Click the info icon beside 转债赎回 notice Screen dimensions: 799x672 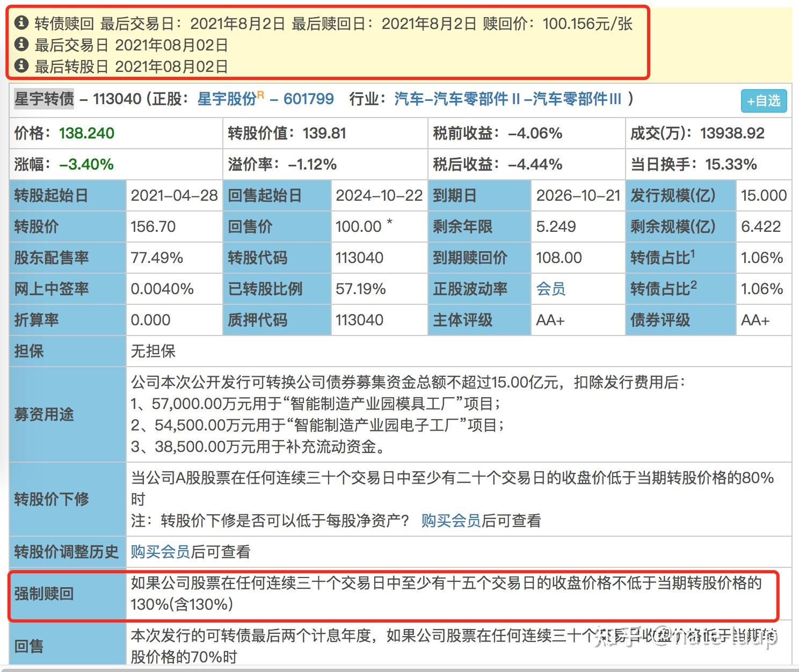[x=21, y=23]
